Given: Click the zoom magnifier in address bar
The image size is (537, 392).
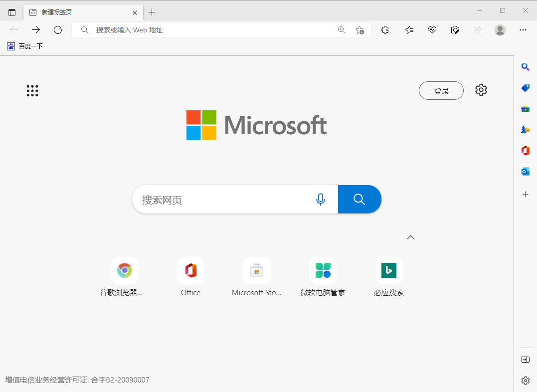Looking at the screenshot, I should (342, 30).
